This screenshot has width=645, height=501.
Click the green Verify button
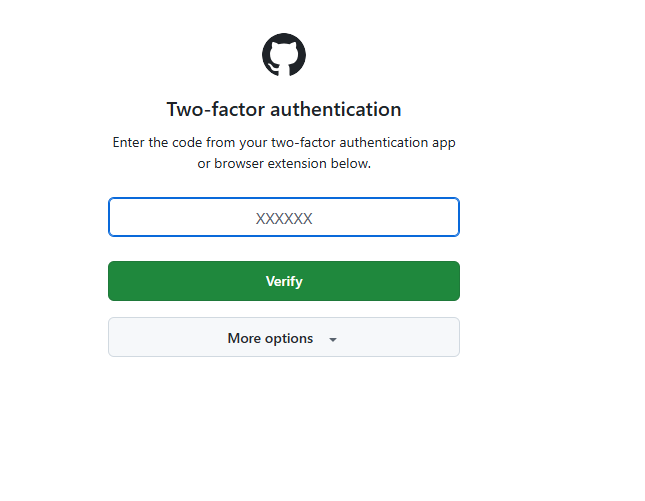coord(284,281)
